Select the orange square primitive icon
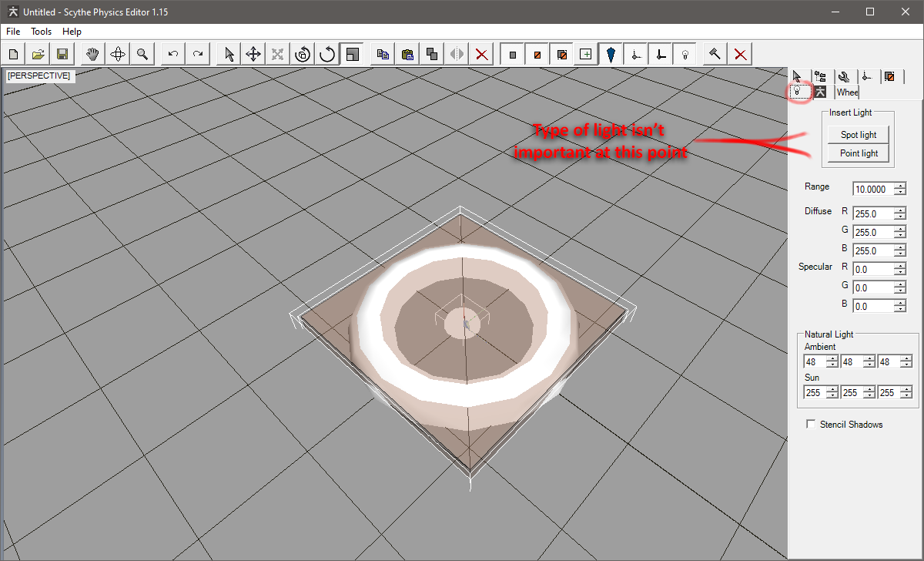Viewport: 924px width, 561px height. click(x=537, y=54)
